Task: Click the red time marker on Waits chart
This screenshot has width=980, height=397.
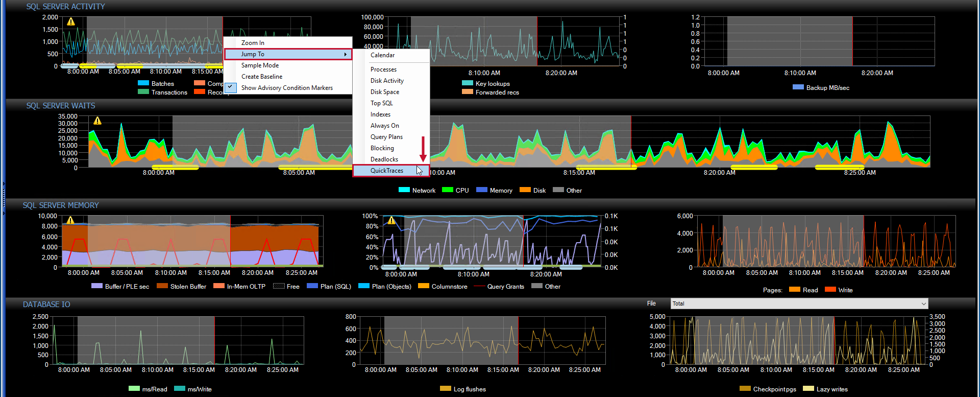Action: pos(631,142)
